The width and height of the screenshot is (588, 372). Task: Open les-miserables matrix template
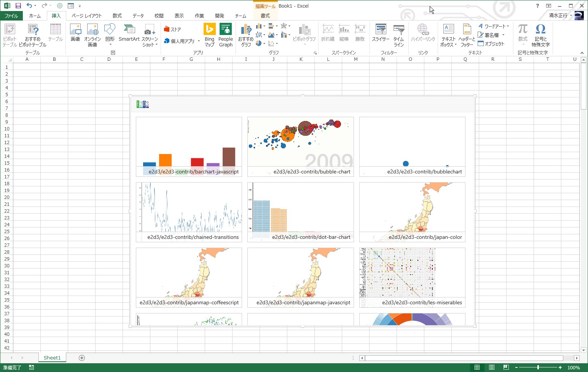coord(412,278)
